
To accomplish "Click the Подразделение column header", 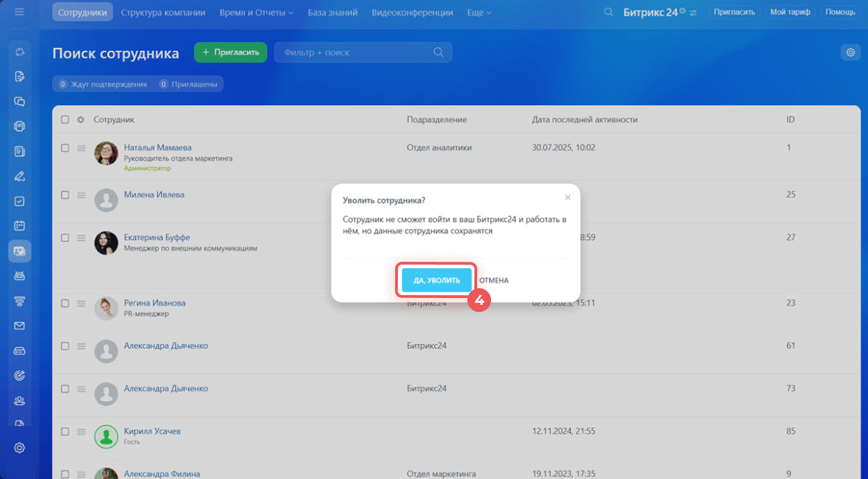I will 437,120.
